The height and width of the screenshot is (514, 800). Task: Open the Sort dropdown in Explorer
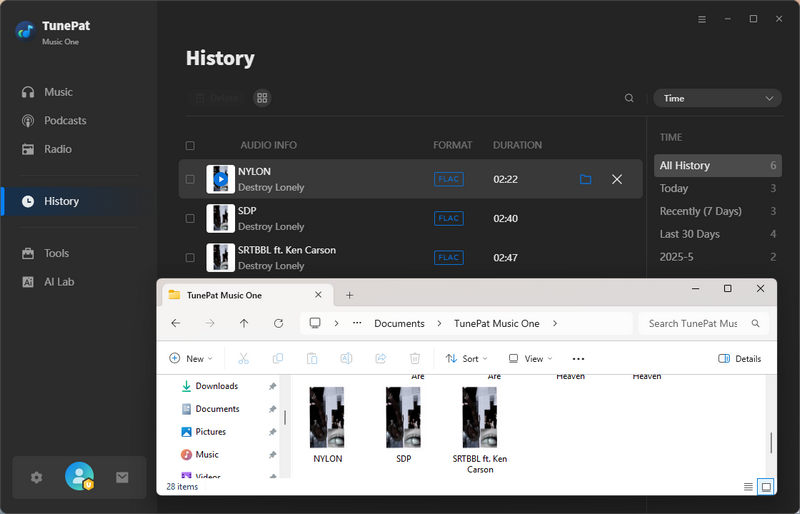click(467, 358)
